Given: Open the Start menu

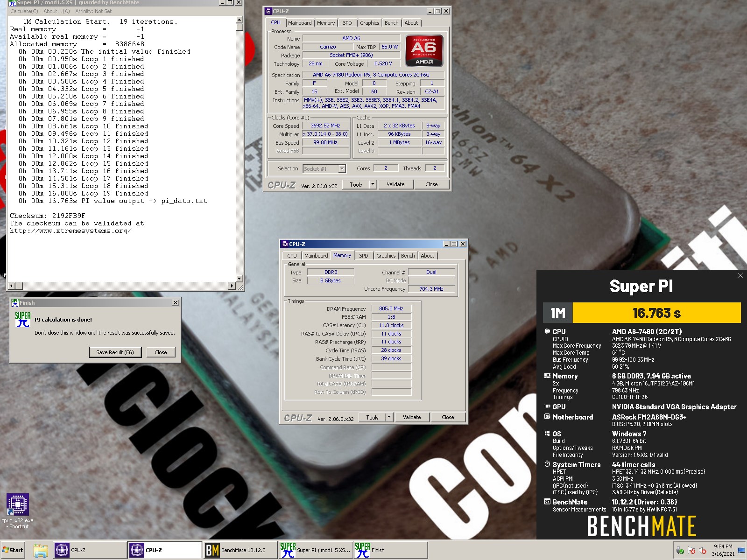Looking at the screenshot, I should 13,550.
